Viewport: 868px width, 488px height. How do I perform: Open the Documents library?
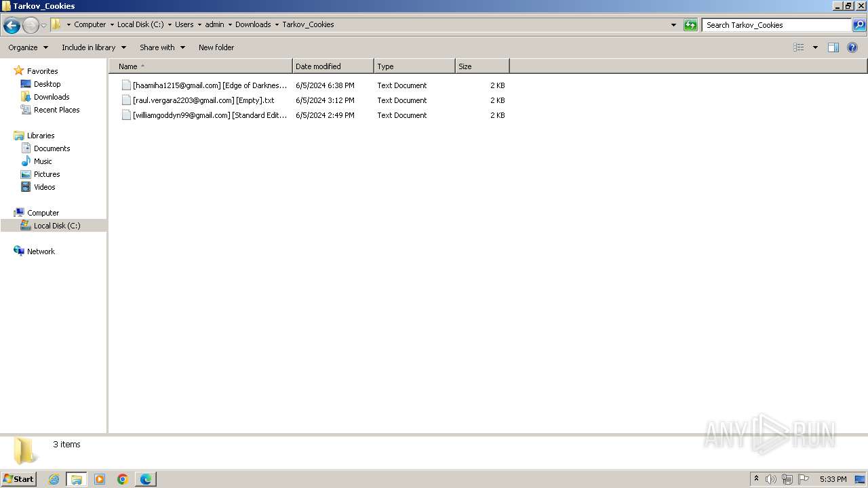coord(52,148)
